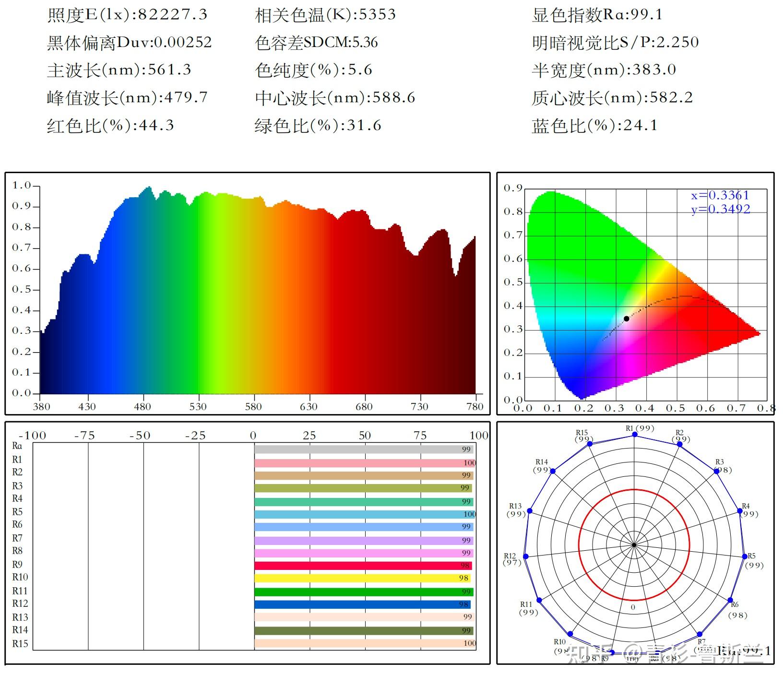Click the R9 row label in bar chart
Screen dimensions: 784x686
[x=17, y=564]
